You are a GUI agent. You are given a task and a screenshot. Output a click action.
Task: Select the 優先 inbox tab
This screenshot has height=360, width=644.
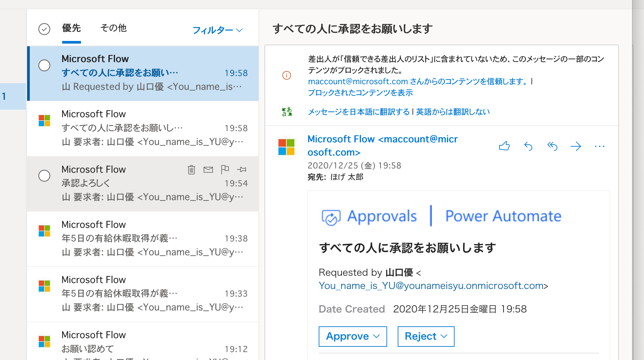71,28
